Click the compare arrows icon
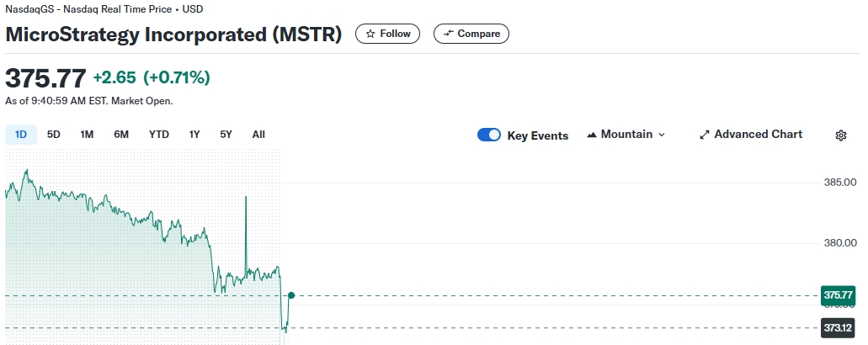The height and width of the screenshot is (345, 868). pyautogui.click(x=449, y=34)
